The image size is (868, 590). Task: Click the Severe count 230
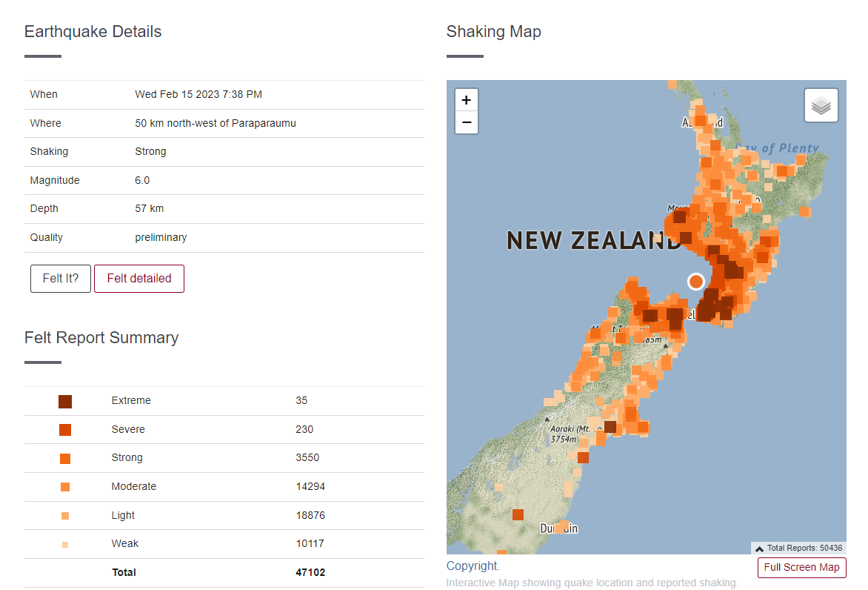[304, 429]
